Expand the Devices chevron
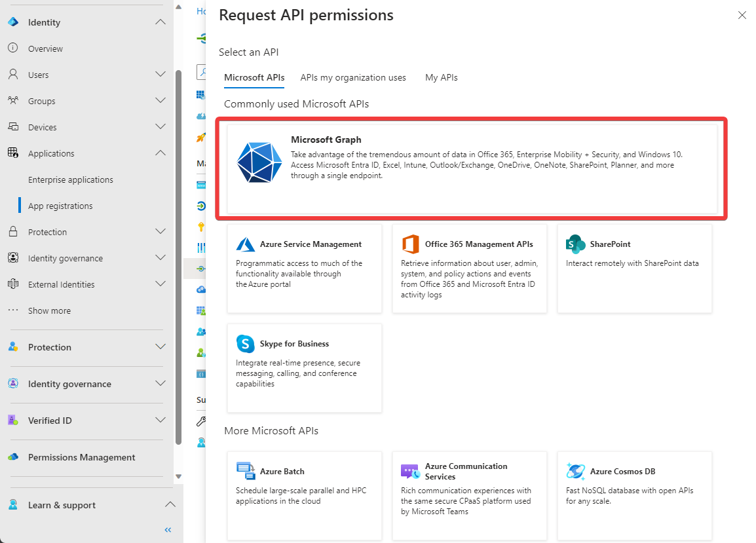The image size is (756, 543). tap(161, 126)
